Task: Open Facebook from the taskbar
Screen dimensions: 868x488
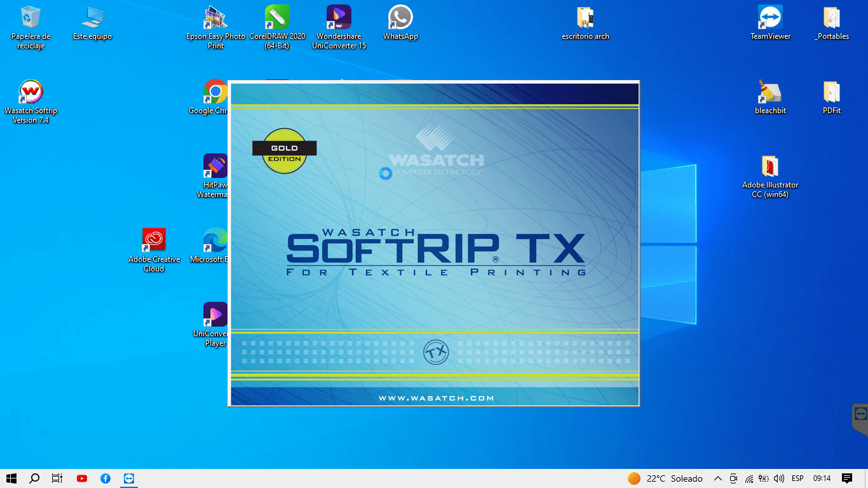Action: (105, 478)
